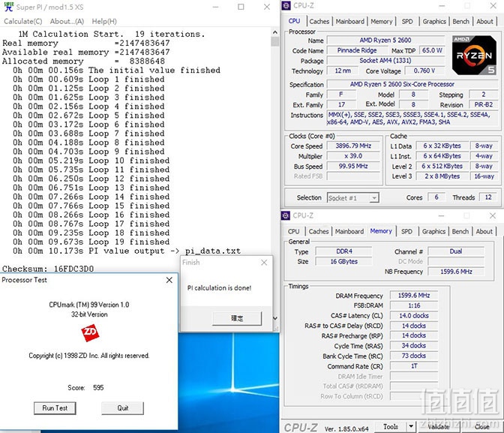This screenshot has width=504, height=433.
Task: Select the CPU tab in upper CPU-Z
Action: tap(294, 21)
